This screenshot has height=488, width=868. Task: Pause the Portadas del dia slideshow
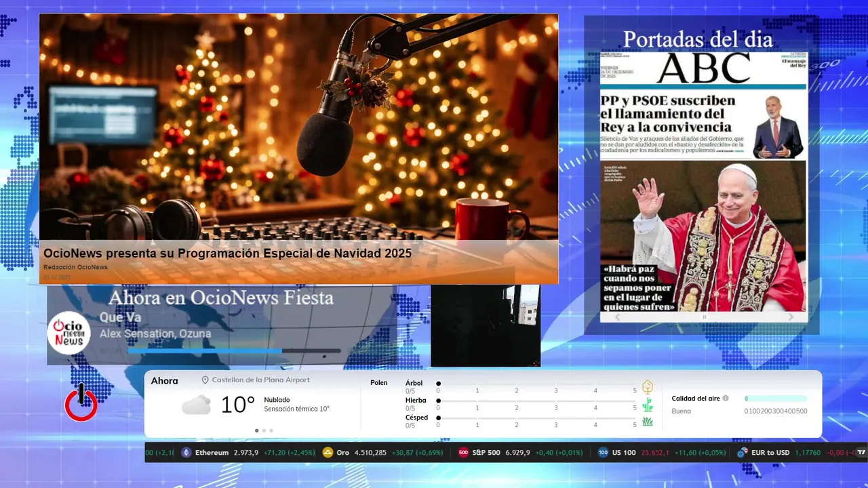pos(704,317)
